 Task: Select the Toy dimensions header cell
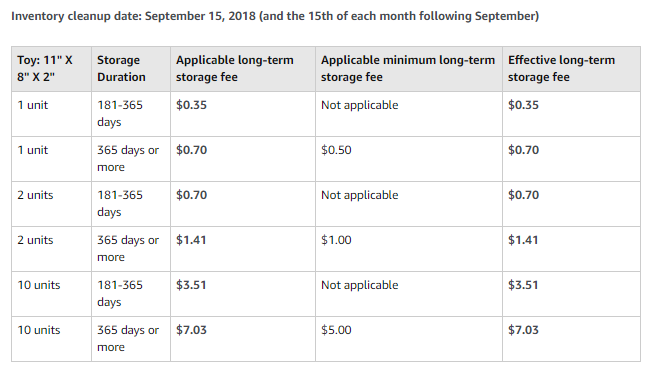tap(51, 69)
